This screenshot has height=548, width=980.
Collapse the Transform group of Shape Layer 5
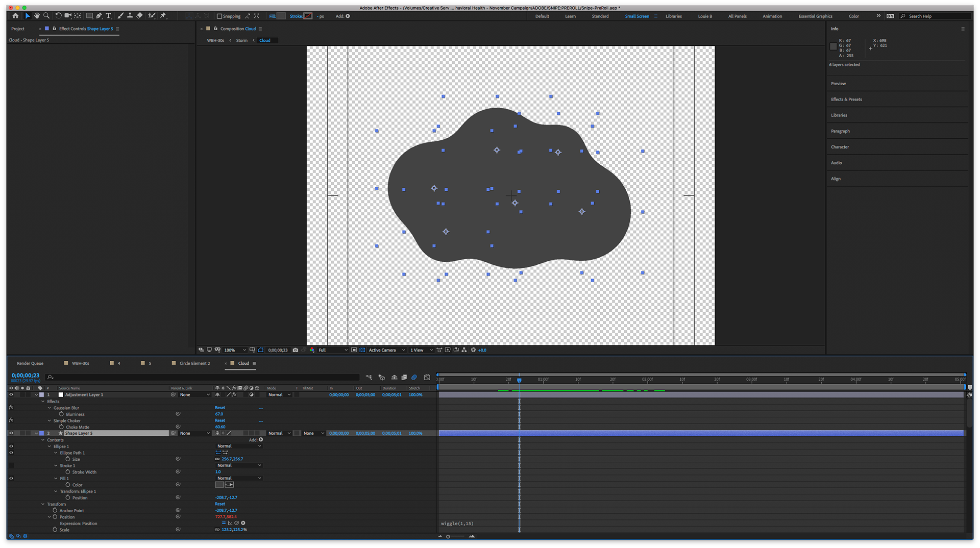(x=43, y=504)
